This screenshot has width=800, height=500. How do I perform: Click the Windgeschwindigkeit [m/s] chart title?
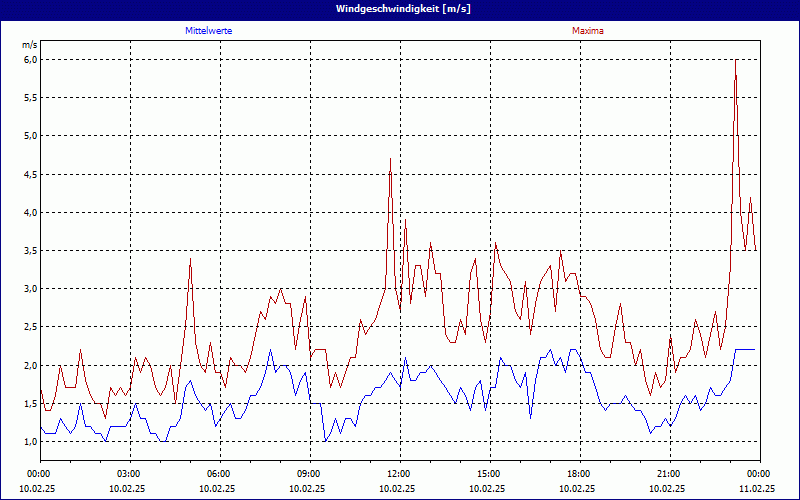400,8
